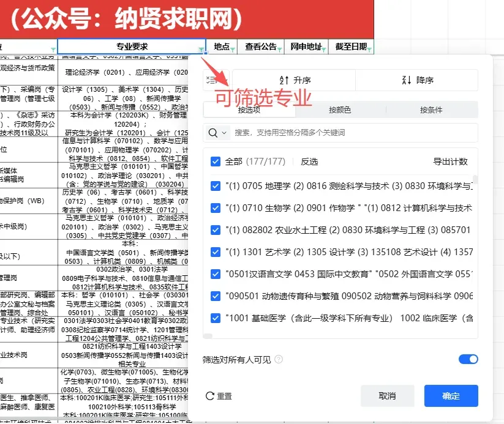504x424 pixels.
Task: Uncheck the 0705 地理学 option
Action: click(x=216, y=186)
